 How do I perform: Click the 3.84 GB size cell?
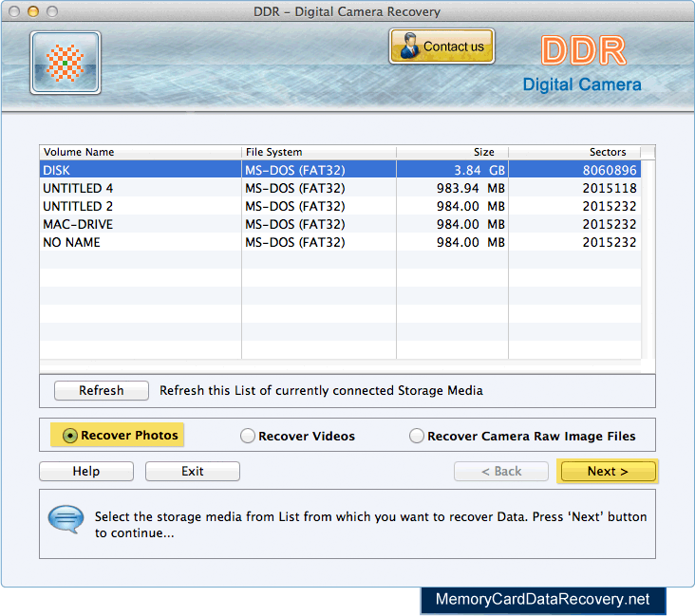pos(452,170)
